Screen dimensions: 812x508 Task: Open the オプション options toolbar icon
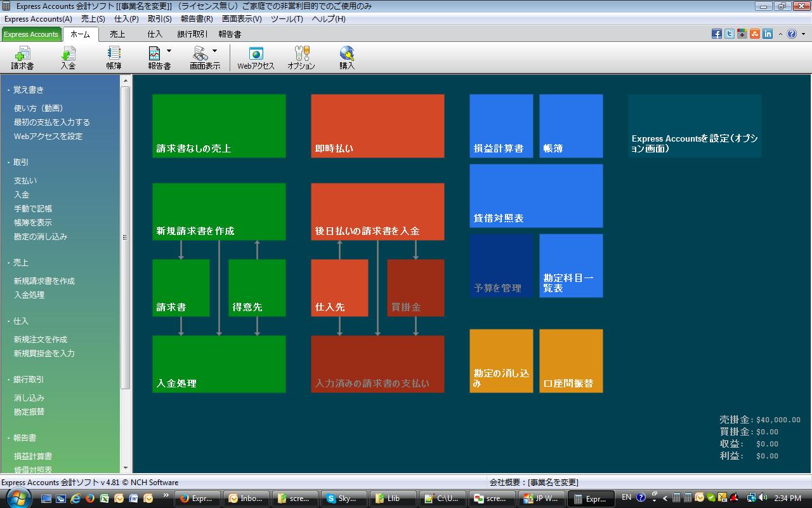point(301,58)
